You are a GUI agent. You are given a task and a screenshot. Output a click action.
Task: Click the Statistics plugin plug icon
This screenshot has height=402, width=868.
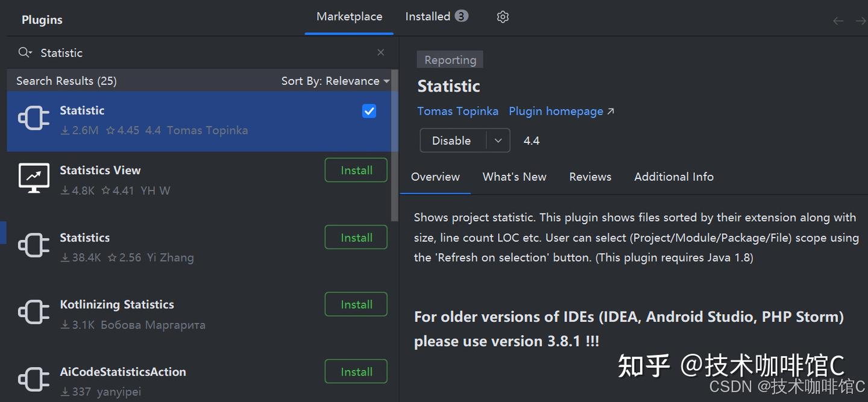tap(34, 245)
